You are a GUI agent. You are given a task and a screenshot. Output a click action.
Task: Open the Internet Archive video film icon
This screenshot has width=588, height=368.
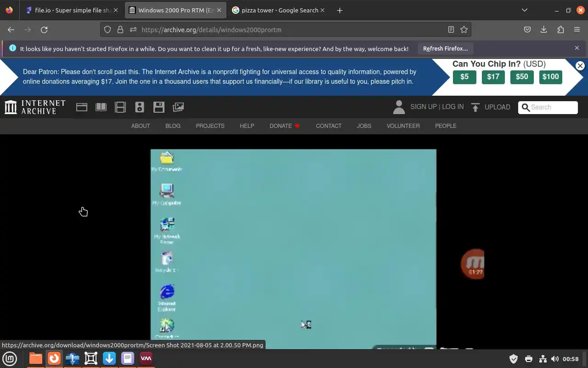[120, 107]
